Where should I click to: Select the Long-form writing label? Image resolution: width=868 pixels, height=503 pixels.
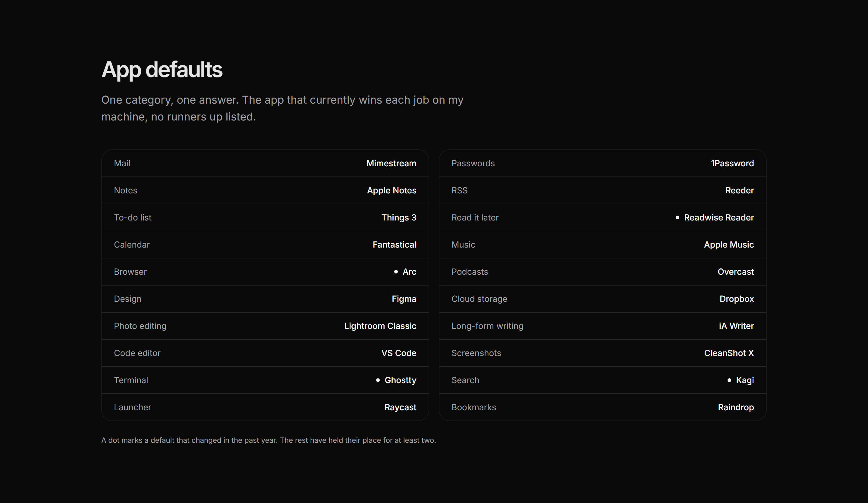[x=487, y=326]
